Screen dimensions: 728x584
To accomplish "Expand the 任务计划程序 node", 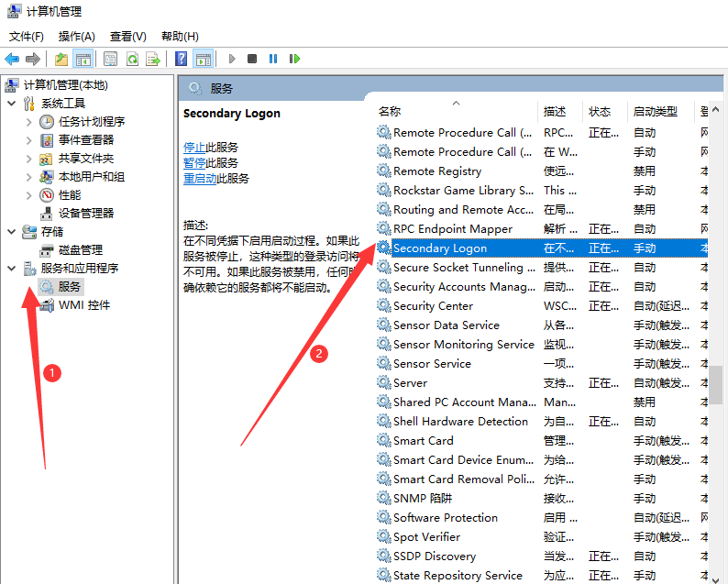I will [28, 122].
